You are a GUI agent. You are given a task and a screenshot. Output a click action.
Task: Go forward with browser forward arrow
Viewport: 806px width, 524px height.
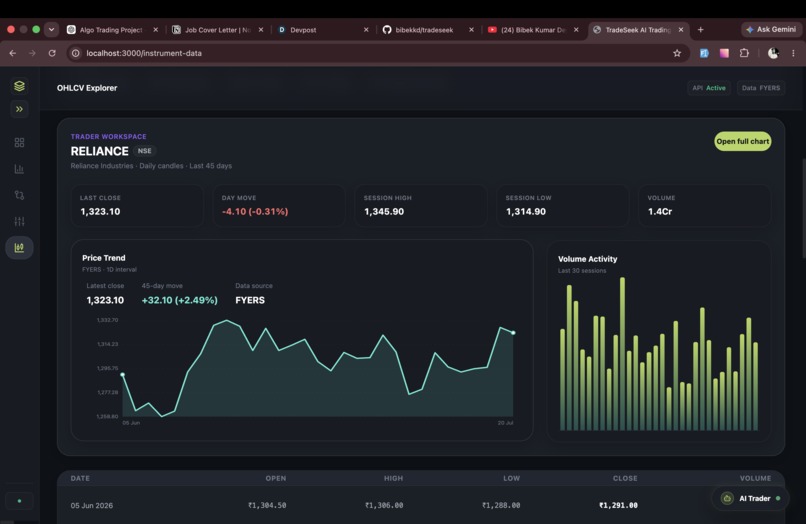pos(32,53)
